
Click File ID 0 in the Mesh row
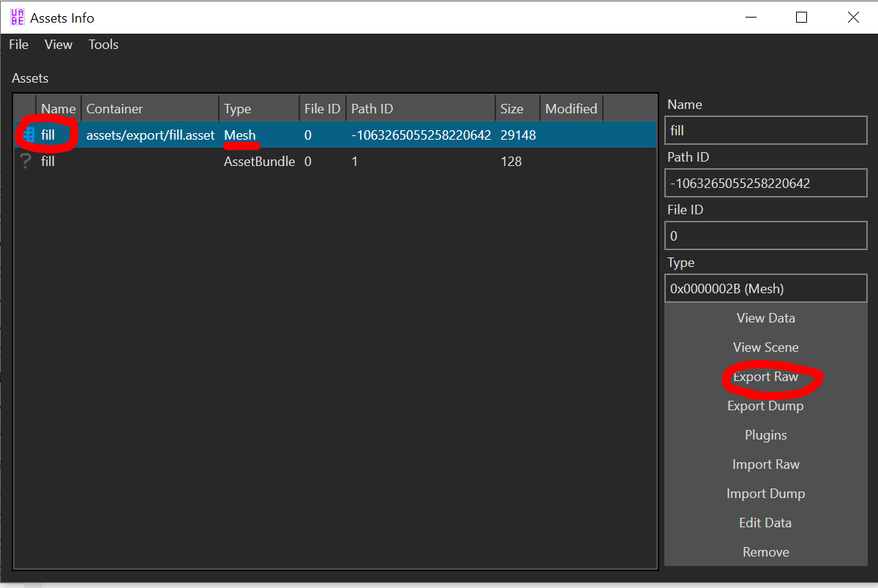tap(308, 135)
